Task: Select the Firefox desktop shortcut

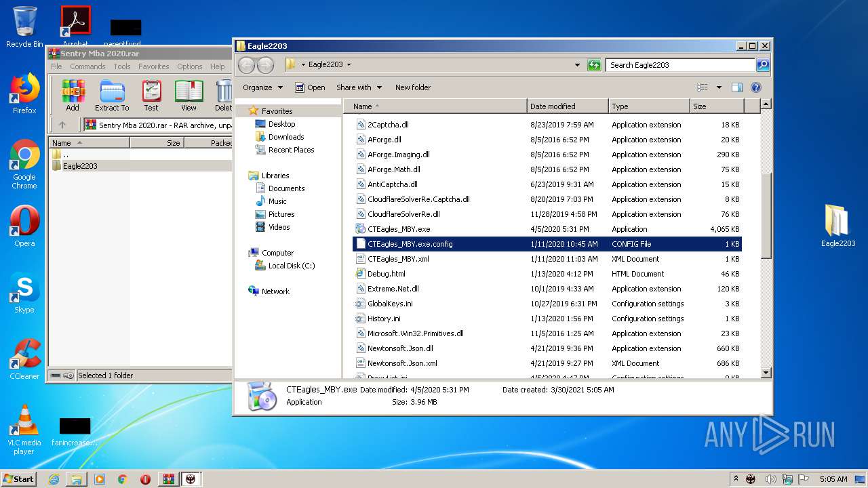Action: [x=24, y=94]
